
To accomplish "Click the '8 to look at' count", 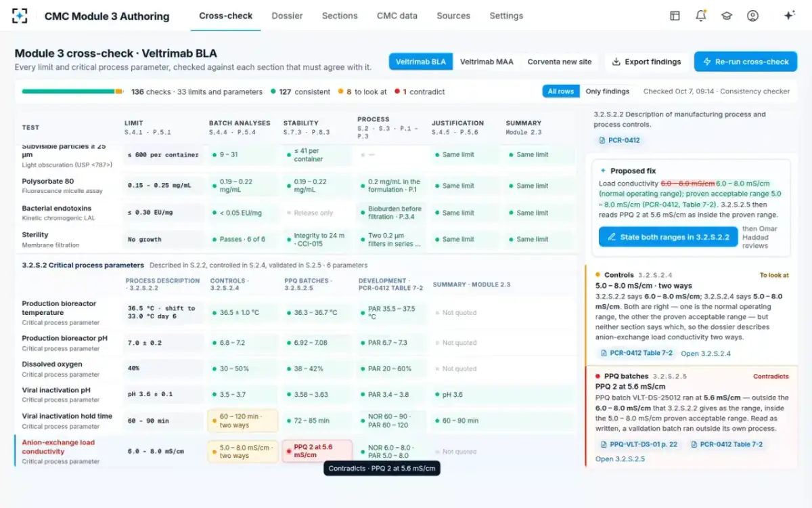I will 363,91.
